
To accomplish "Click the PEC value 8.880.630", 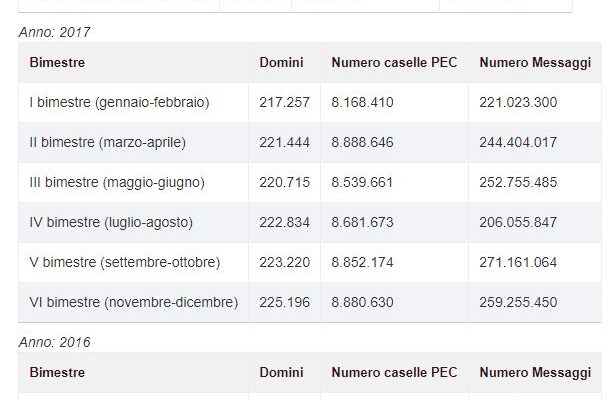I will click(x=362, y=303).
